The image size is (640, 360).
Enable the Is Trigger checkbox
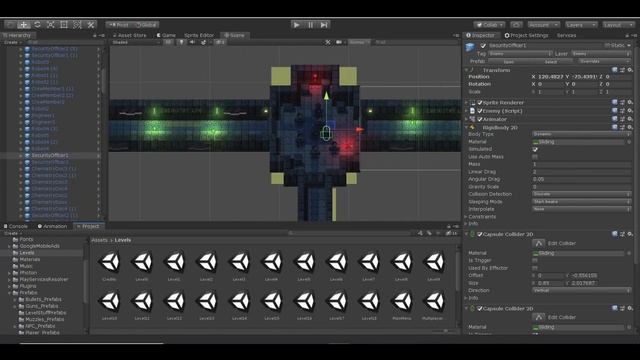click(x=535, y=260)
